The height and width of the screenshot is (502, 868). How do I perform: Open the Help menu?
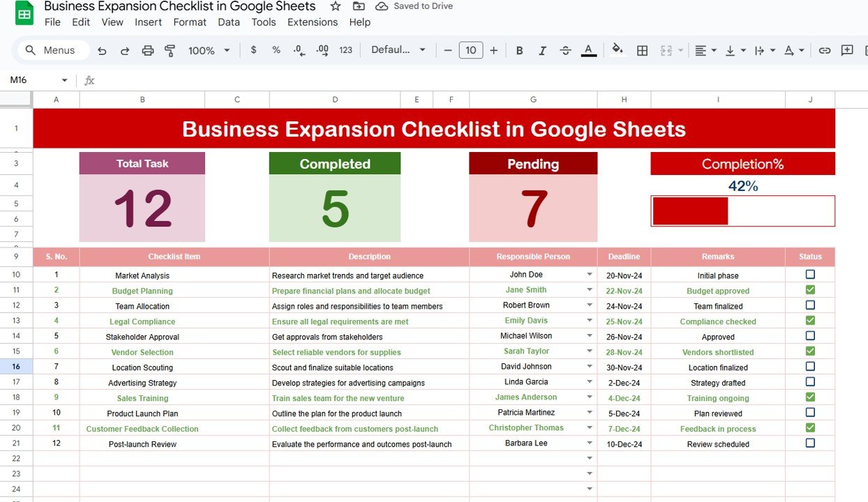360,22
